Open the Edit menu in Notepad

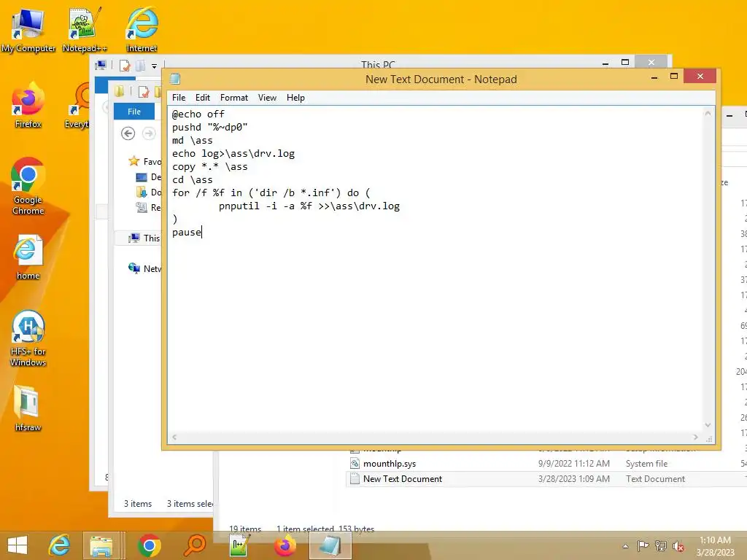[203, 98]
